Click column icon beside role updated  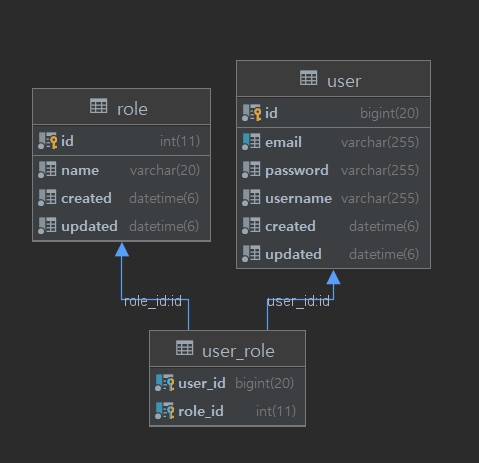coord(47,226)
